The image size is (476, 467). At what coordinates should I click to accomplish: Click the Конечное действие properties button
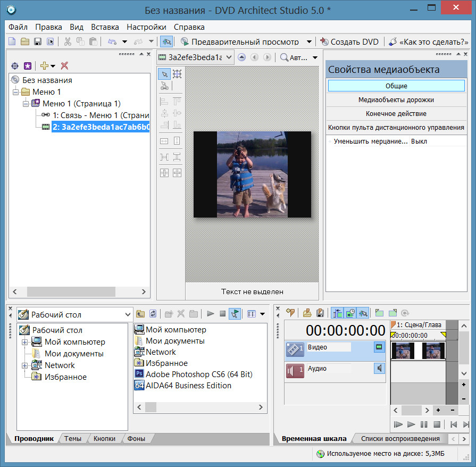[396, 113]
